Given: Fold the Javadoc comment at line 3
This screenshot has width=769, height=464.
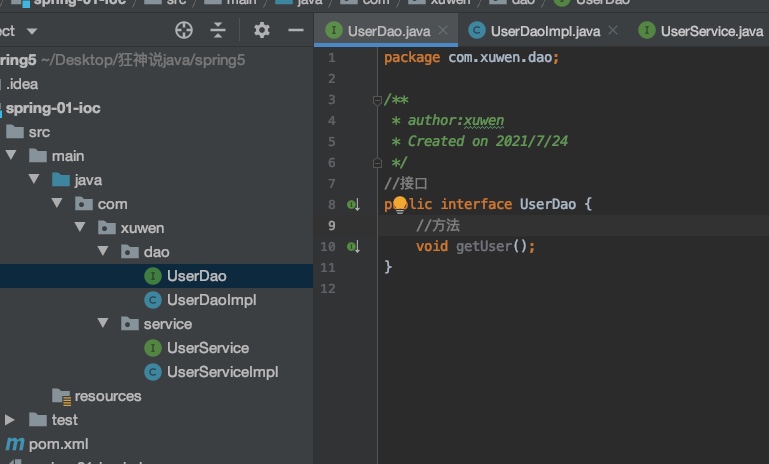Looking at the screenshot, I should [x=377, y=100].
